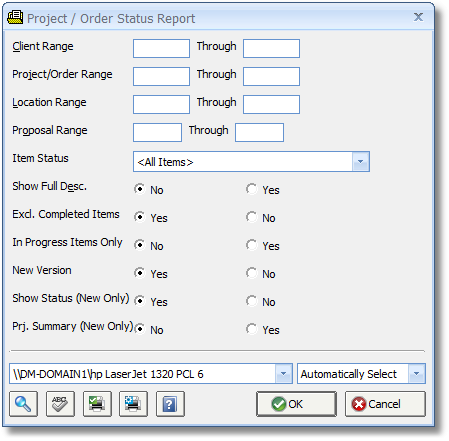The image size is (449, 441).
Task: Open printer setup gear icon
Action: [133, 404]
